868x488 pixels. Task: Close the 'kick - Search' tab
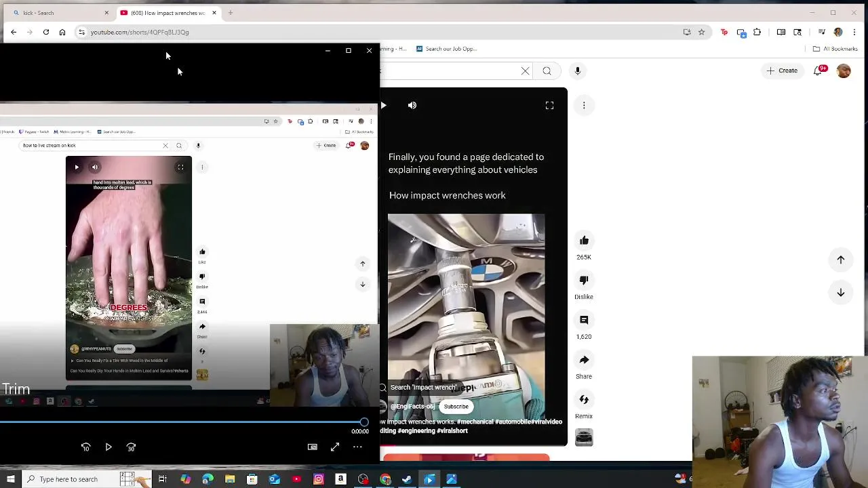[106, 13]
